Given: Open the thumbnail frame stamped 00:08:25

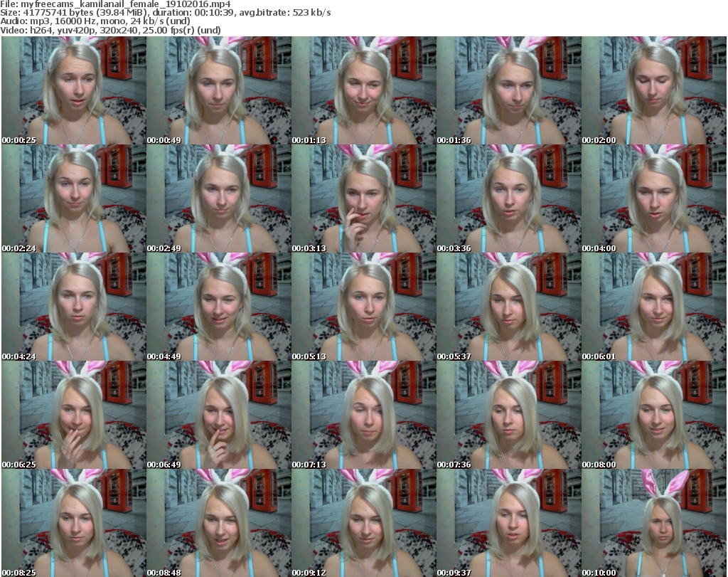Looking at the screenshot, I should tap(74, 523).
